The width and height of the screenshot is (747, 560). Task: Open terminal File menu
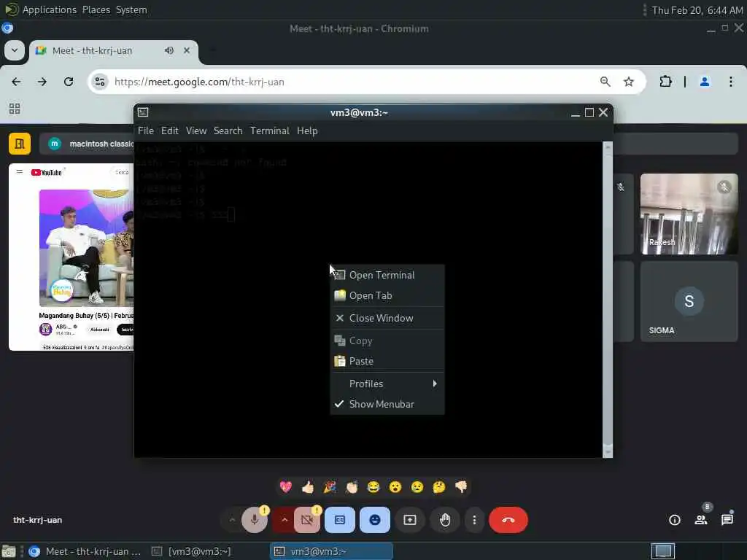click(146, 131)
